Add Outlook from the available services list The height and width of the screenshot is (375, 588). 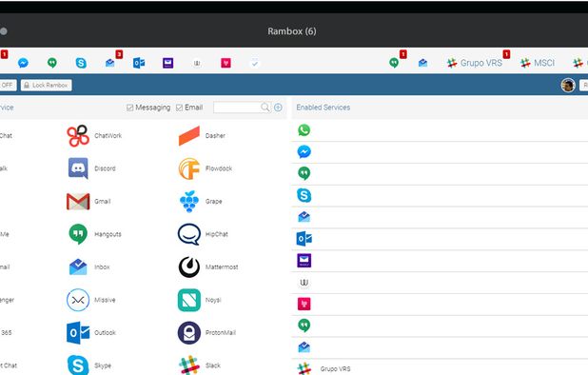(x=91, y=332)
